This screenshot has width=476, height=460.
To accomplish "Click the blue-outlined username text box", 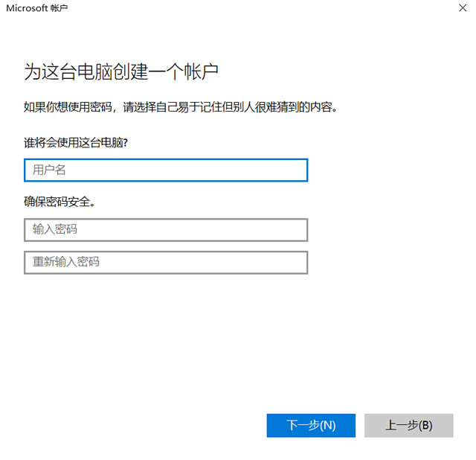I will coord(166,170).
